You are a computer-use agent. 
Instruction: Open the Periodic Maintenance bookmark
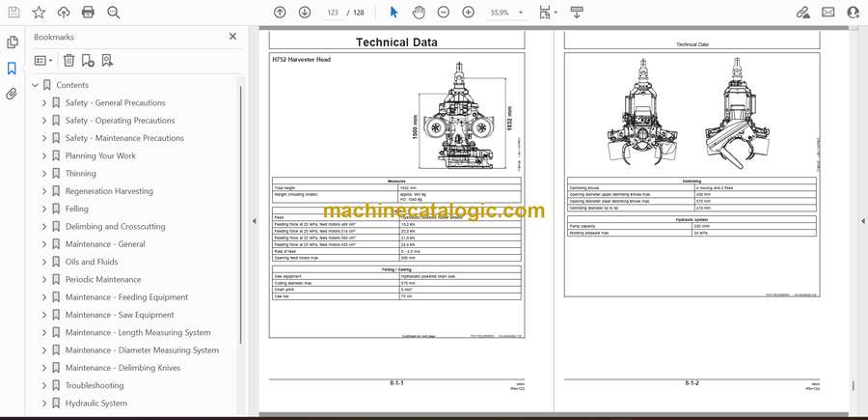103,280
